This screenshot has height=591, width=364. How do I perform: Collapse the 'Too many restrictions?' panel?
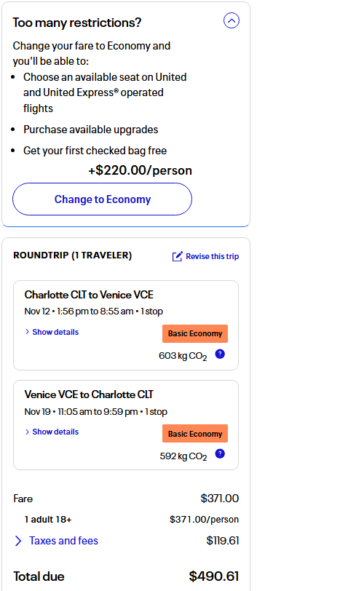232,20
